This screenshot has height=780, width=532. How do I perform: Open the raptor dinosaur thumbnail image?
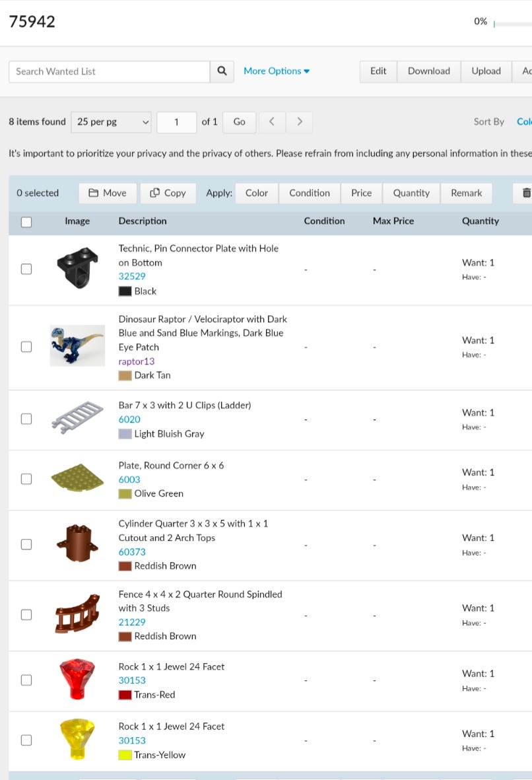[x=77, y=346]
